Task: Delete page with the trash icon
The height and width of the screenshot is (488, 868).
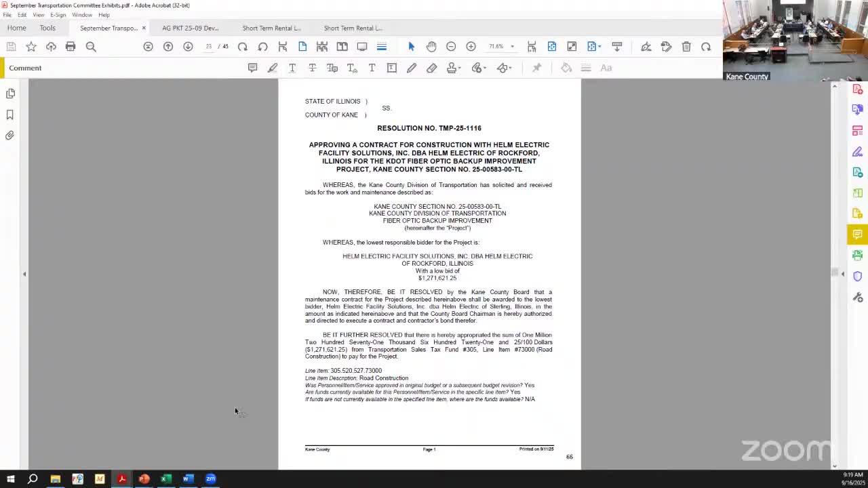Action: (x=686, y=47)
